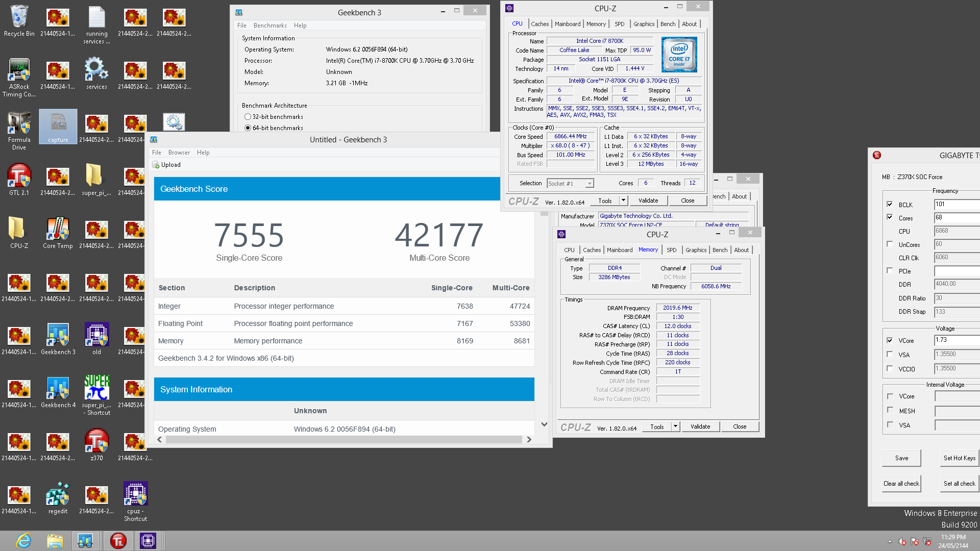Click the Save button in Gigabyte tool
Viewport: 980px width, 551px height.
[901, 458]
